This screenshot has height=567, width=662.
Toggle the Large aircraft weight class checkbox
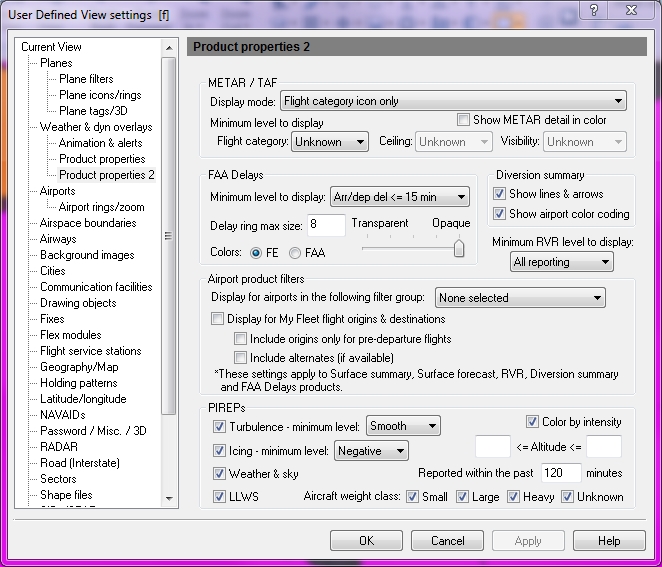point(462,496)
